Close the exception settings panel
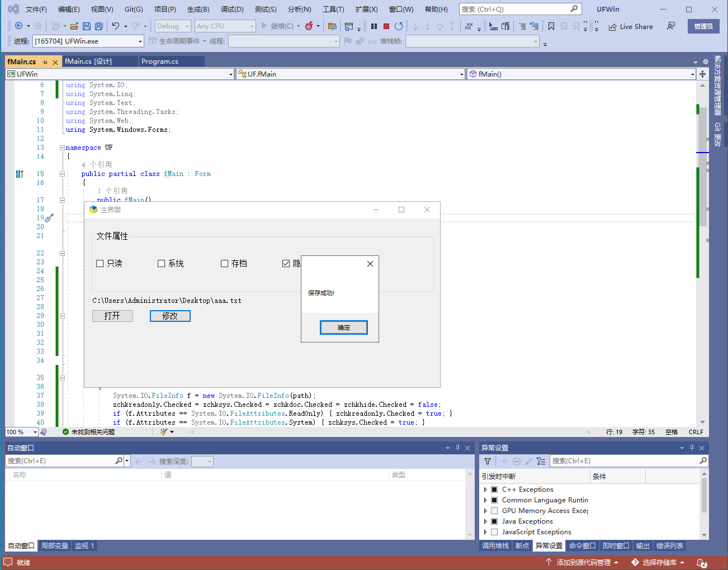The height and width of the screenshot is (570, 728). pyautogui.click(x=702, y=448)
